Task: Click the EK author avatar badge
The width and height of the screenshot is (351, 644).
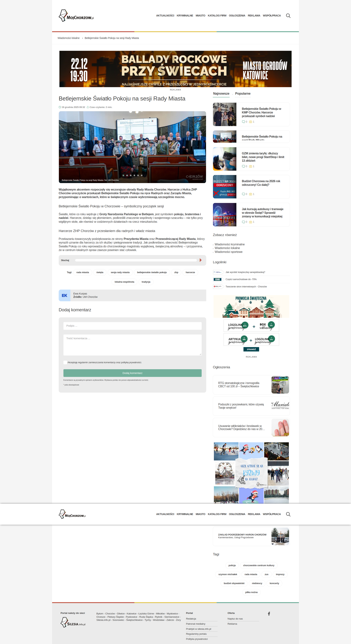Action: coord(64,295)
